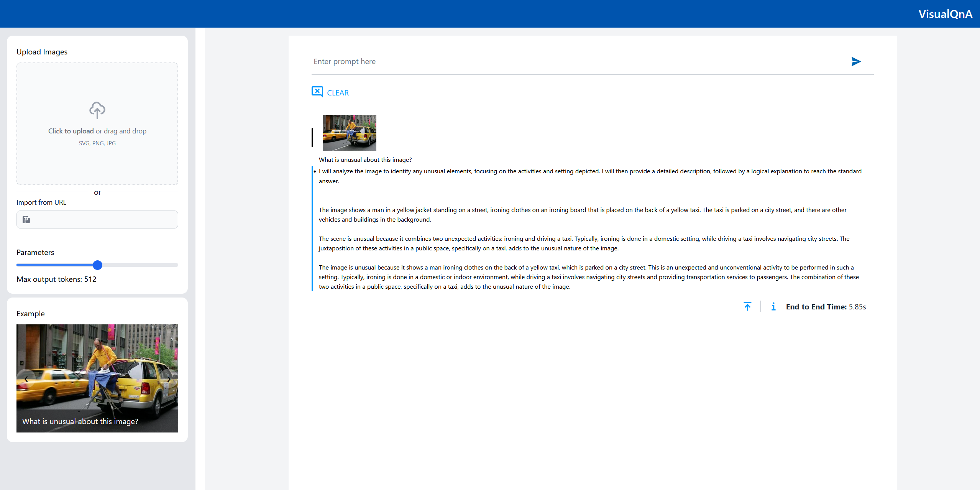Click the max output tokens slider handle

[x=98, y=265]
